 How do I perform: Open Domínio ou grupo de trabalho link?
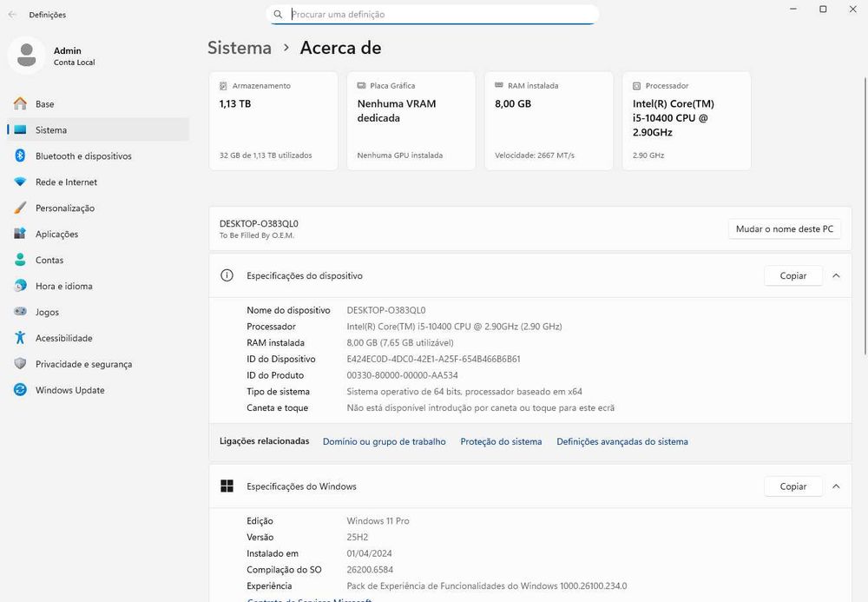(x=385, y=441)
